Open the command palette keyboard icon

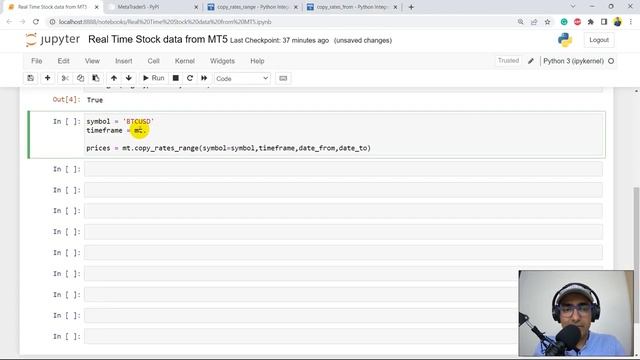283,78
